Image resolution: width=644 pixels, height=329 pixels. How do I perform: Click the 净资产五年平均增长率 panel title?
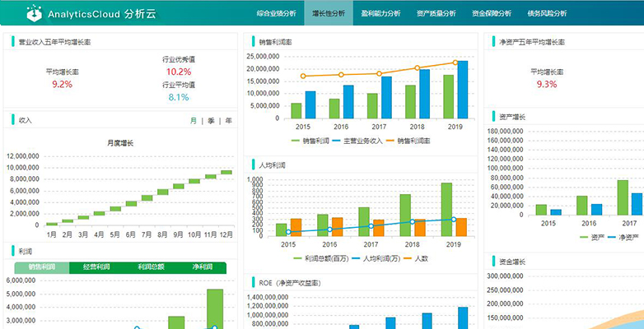tap(532, 42)
